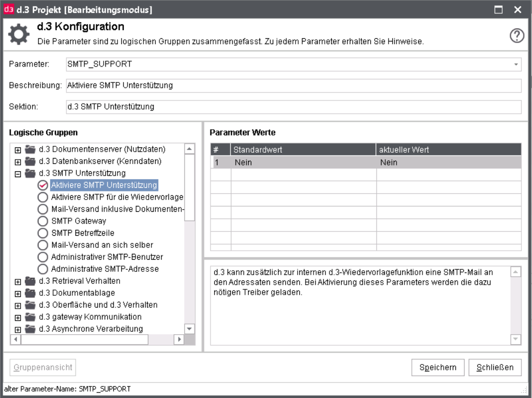Screen dimensions: 532x398
Task: Click folder icon of d.3 Asynchrone Verarbeitung
Action: coord(30,329)
